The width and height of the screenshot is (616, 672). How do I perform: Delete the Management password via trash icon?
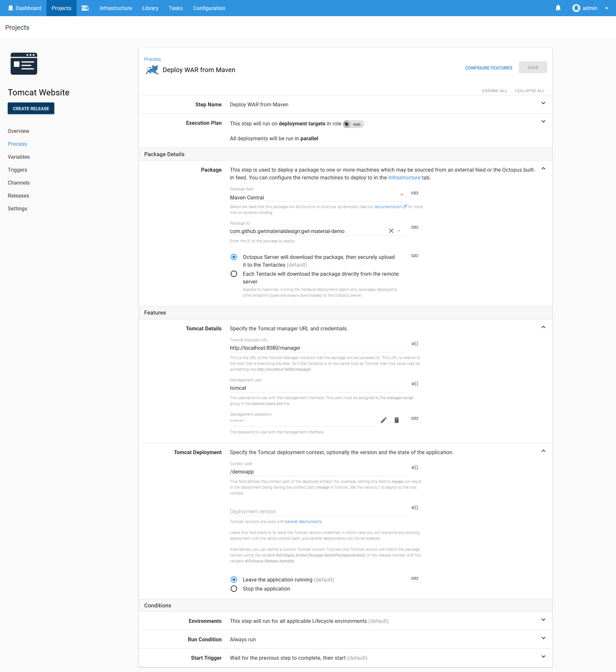(397, 420)
